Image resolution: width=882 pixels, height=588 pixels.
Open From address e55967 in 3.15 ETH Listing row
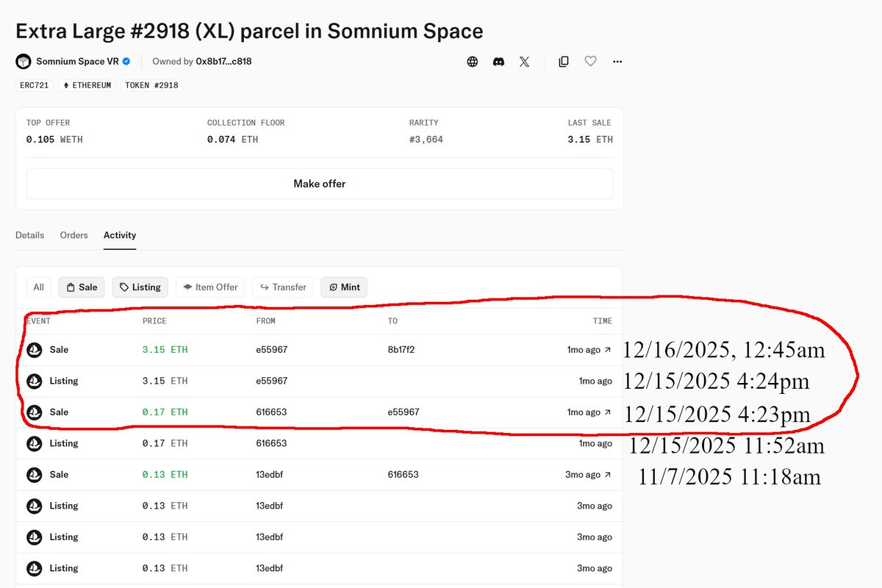272,381
